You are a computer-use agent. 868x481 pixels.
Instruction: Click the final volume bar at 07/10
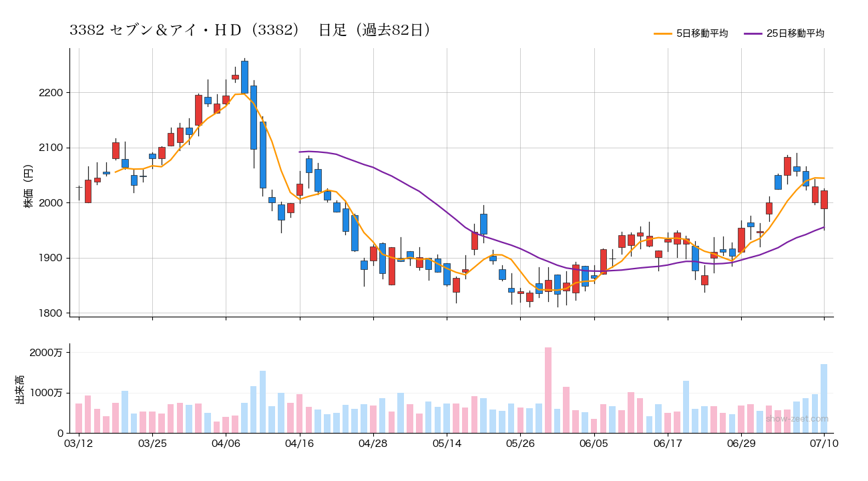[x=824, y=399]
